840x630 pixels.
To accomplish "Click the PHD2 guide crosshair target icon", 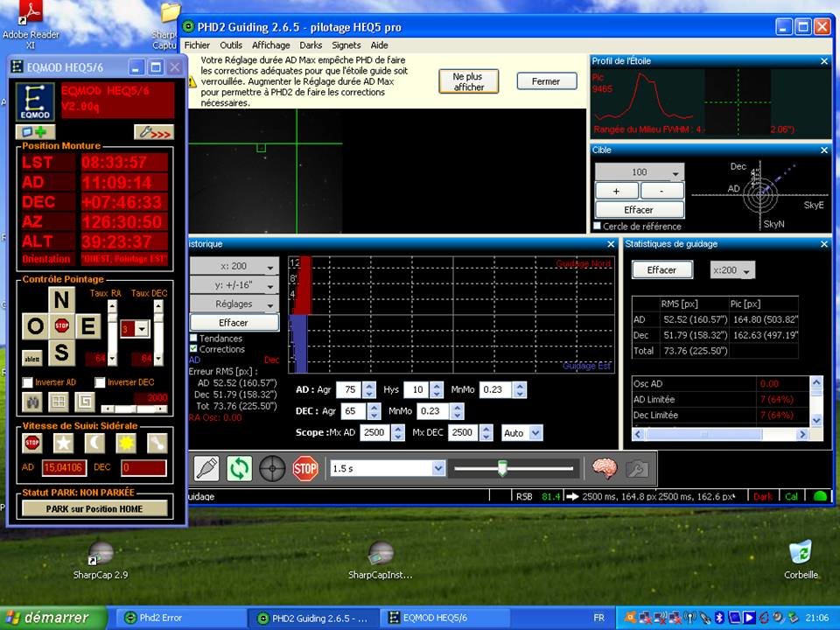I will click(x=272, y=469).
